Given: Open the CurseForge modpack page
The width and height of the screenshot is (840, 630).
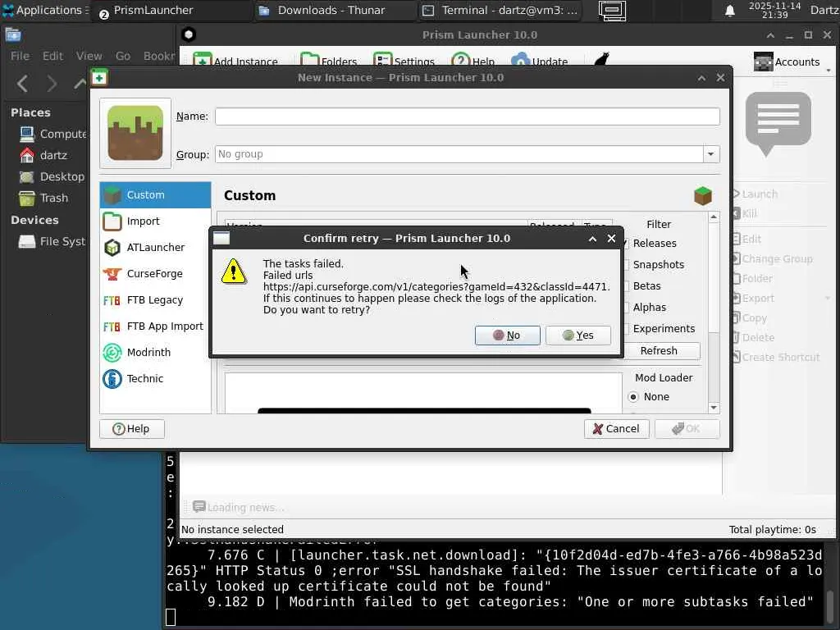Looking at the screenshot, I should click(x=155, y=274).
